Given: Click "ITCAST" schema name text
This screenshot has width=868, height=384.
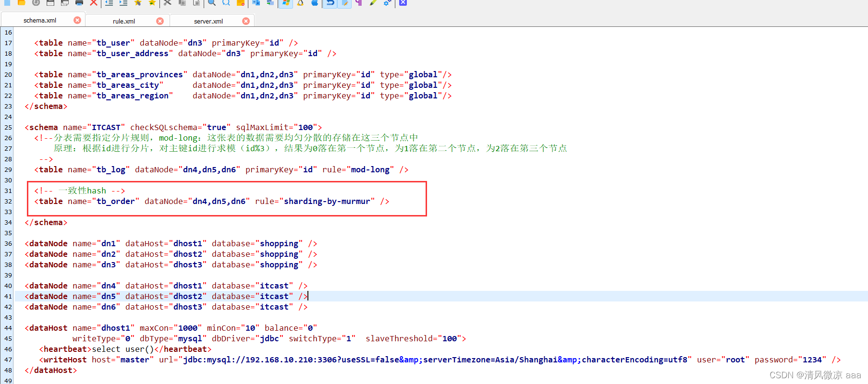Looking at the screenshot, I should [106, 128].
